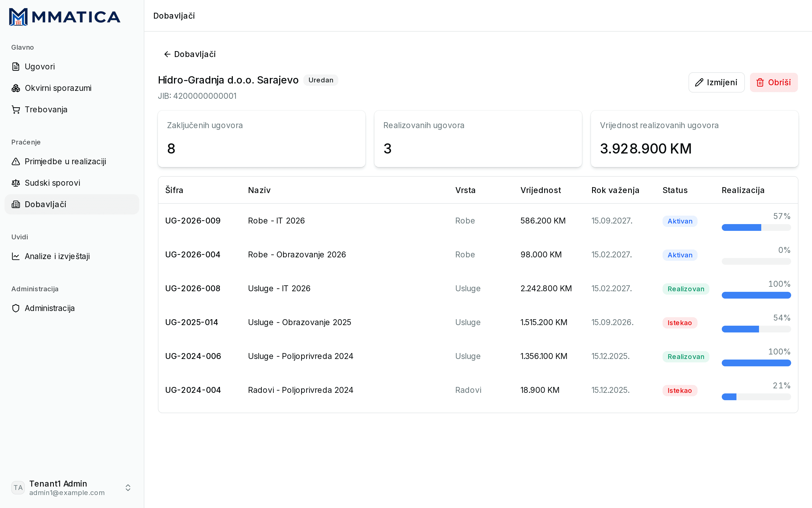Click the pencil icon on Izmijeni
Viewport: 812px width, 508px height.
(699, 82)
